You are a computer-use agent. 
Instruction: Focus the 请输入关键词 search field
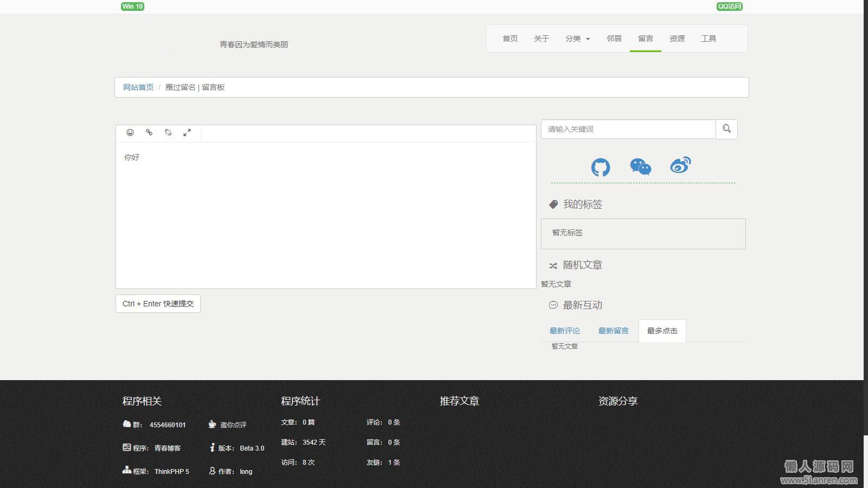(x=628, y=129)
